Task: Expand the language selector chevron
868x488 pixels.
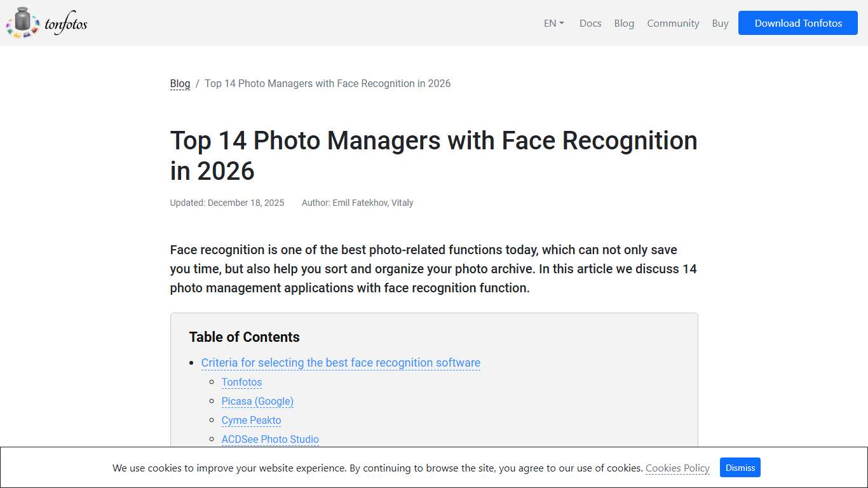Action: click(x=562, y=23)
